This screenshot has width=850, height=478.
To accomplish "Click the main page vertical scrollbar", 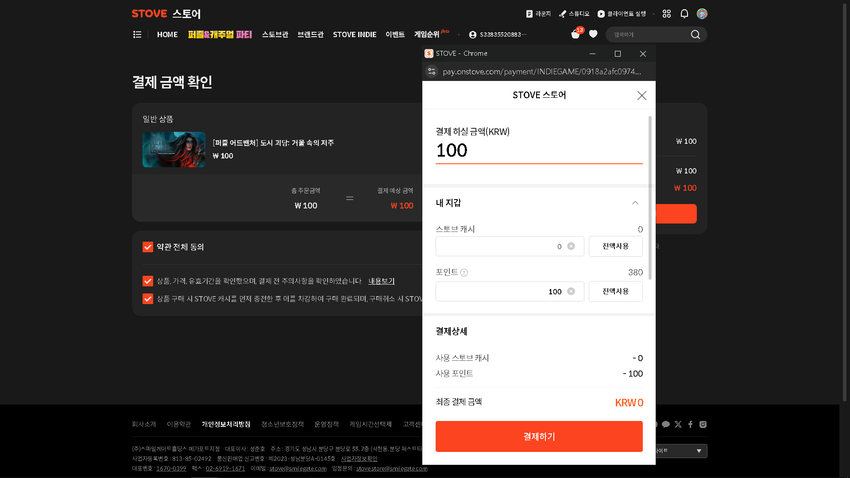I will (845, 201).
